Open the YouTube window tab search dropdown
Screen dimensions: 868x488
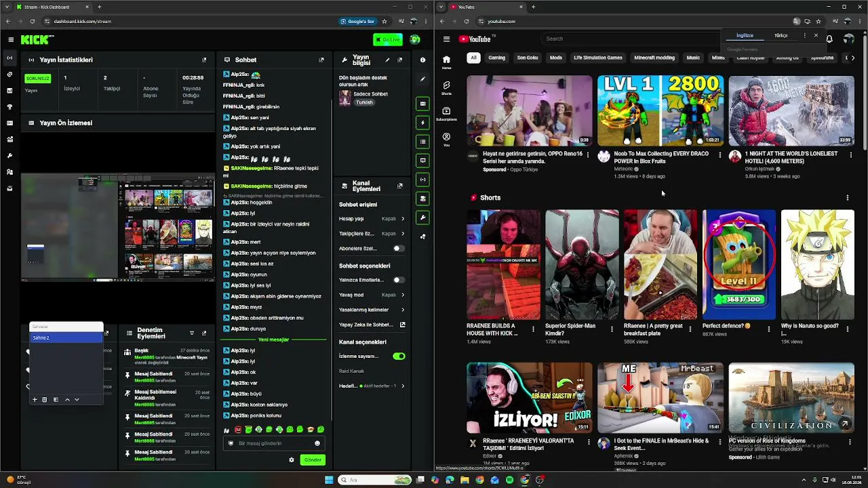click(441, 7)
